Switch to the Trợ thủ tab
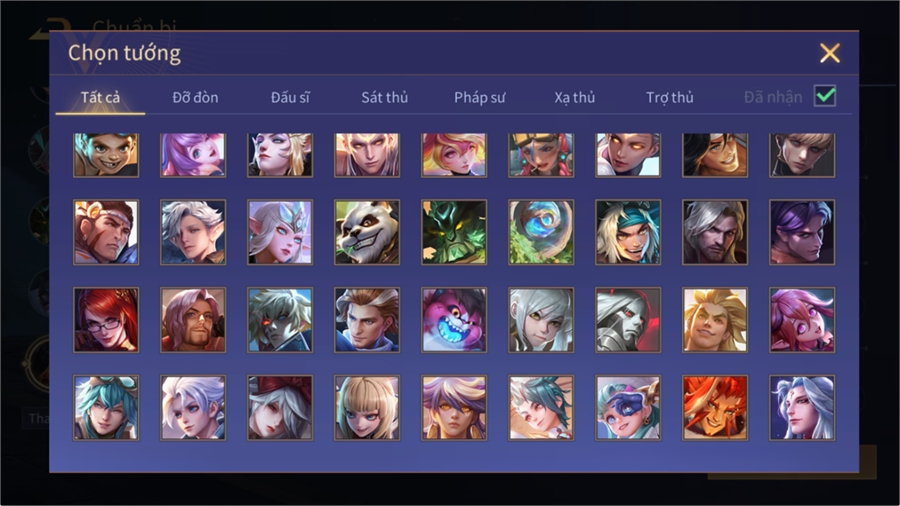The height and width of the screenshot is (506, 900). pos(670,98)
